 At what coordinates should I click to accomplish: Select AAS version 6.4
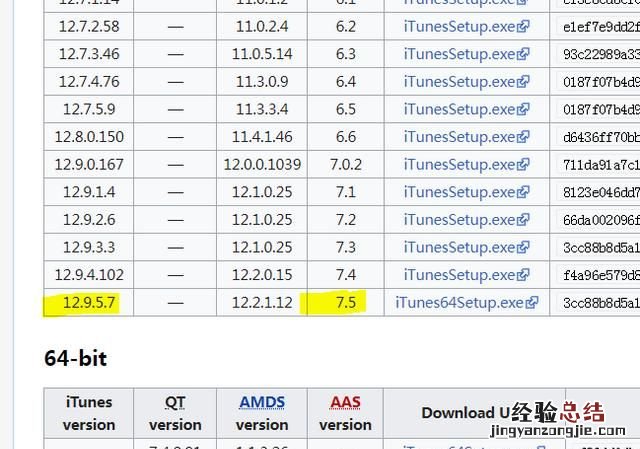pos(346,82)
